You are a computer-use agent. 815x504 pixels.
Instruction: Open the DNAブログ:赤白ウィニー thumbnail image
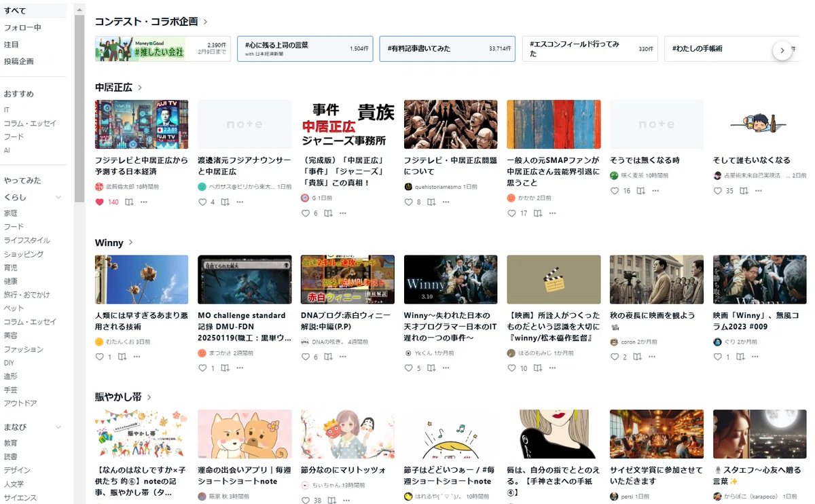tap(347, 279)
